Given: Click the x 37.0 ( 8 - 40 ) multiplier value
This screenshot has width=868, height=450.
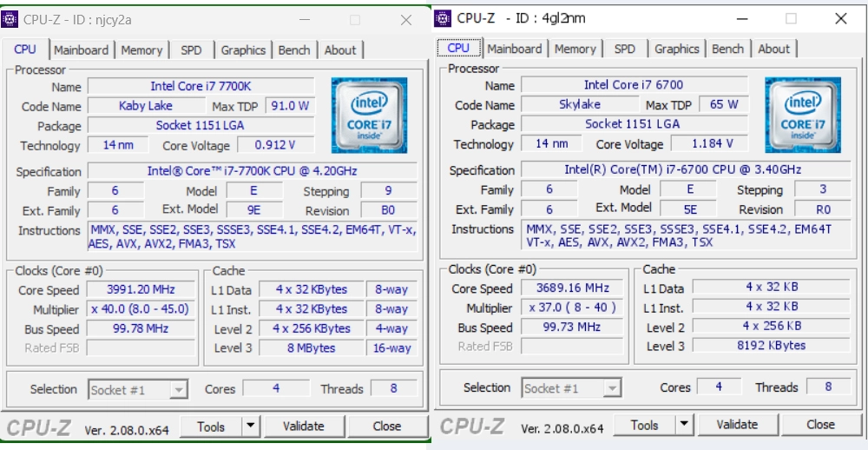Looking at the screenshot, I should pyautogui.click(x=572, y=307).
